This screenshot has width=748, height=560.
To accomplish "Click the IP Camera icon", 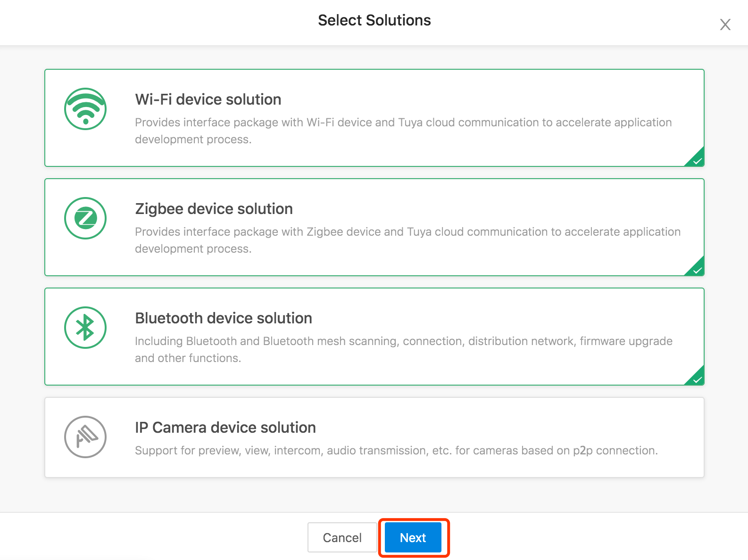I will [x=85, y=437].
